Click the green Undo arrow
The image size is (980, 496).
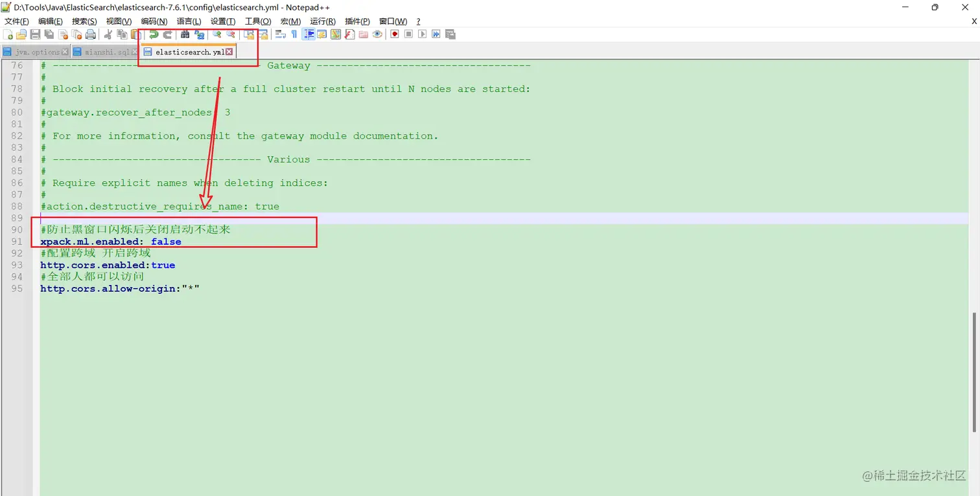pos(153,34)
